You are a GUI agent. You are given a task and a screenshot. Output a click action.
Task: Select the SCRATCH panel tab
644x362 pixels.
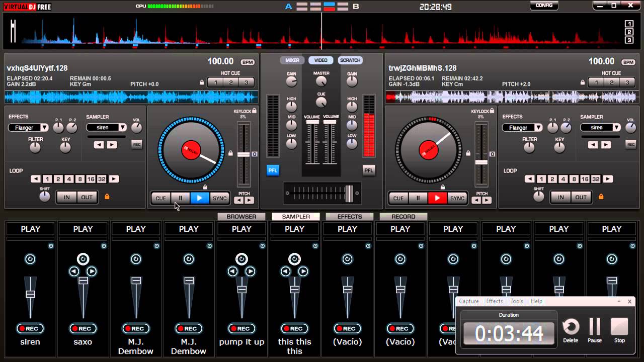350,60
